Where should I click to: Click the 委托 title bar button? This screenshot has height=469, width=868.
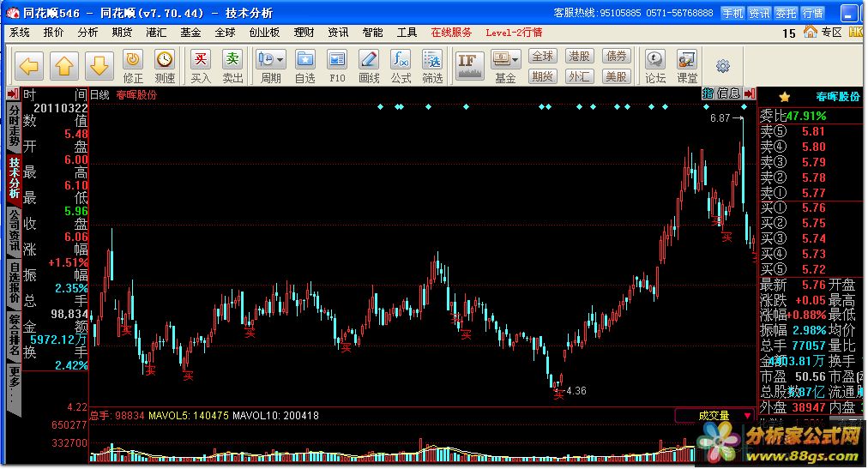pyautogui.click(x=786, y=13)
